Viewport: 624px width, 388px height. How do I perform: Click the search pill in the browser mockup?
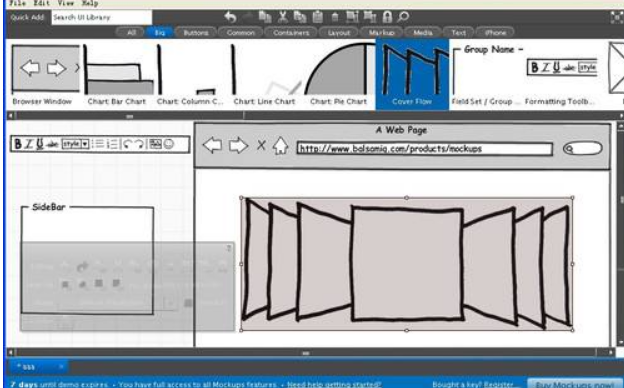pyautogui.click(x=583, y=148)
